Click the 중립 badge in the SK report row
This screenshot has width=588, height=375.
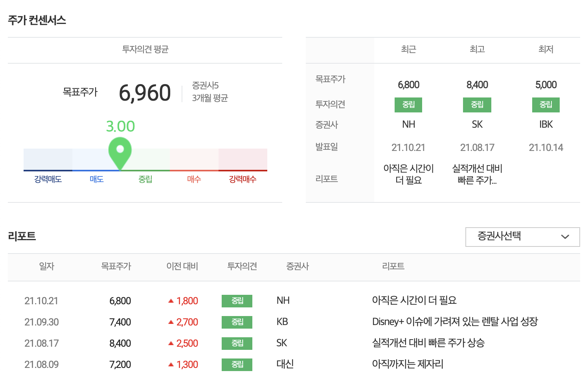(237, 344)
